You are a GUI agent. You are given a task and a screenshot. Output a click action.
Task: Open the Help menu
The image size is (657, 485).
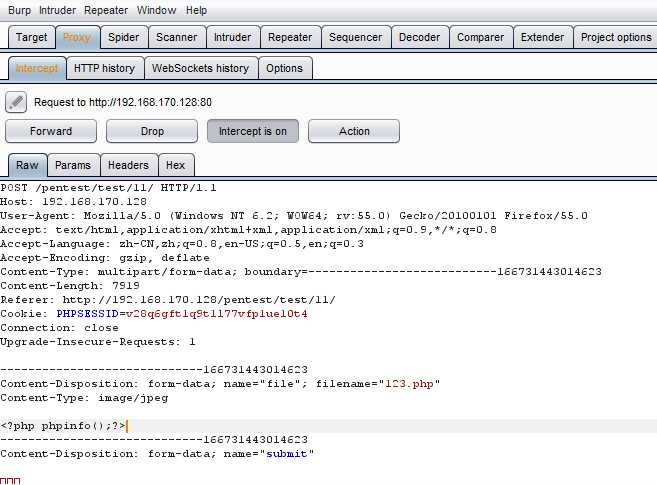pos(197,10)
